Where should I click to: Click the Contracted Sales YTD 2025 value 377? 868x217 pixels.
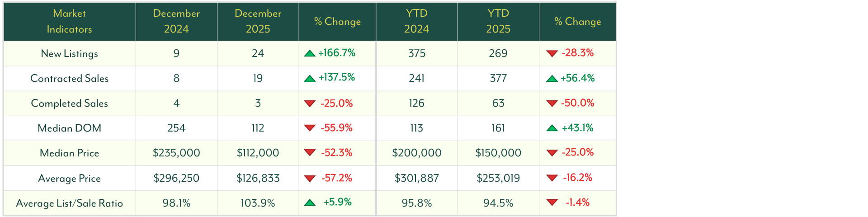click(498, 78)
